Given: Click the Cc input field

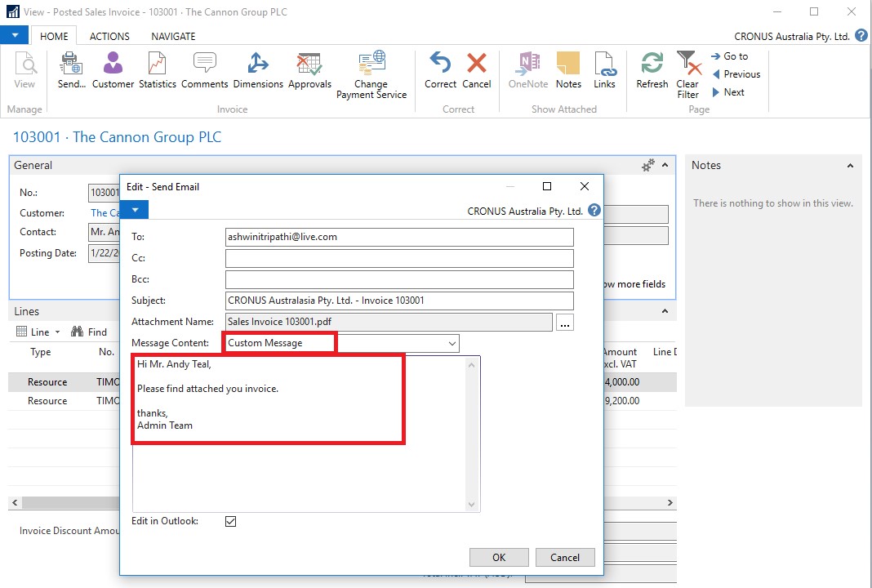Looking at the screenshot, I should coord(399,258).
